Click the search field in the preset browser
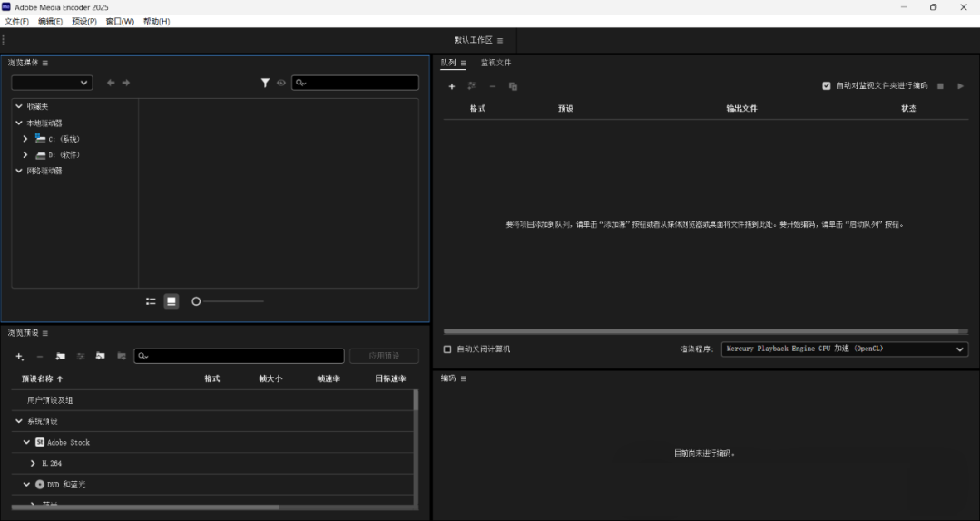Viewport: 980px width, 521px height. pyautogui.click(x=240, y=357)
